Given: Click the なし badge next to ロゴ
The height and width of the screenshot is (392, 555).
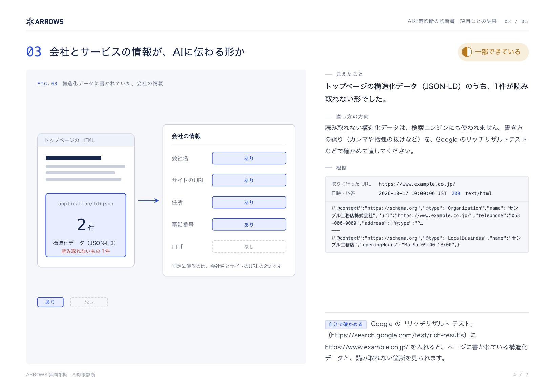Looking at the screenshot, I should coord(249,247).
